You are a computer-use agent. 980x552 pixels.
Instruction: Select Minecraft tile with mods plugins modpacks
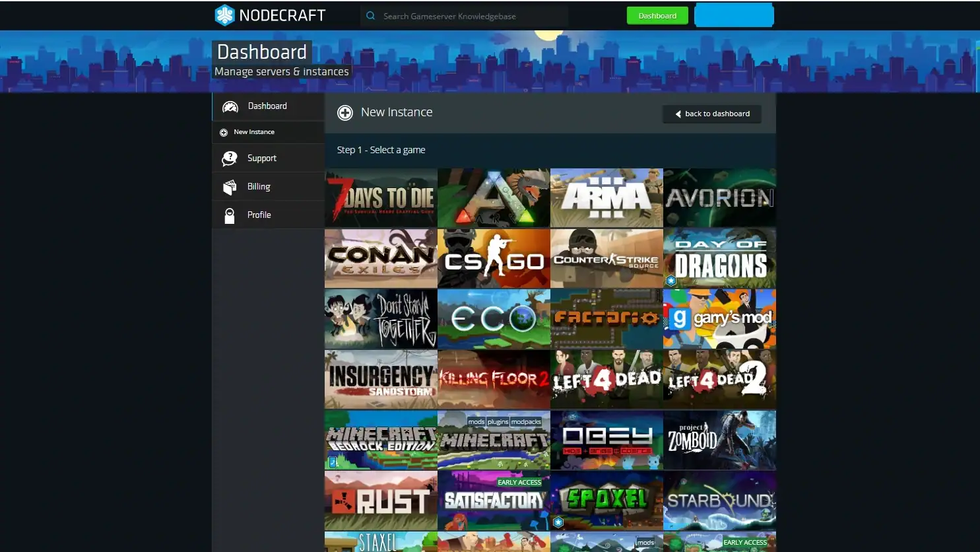pyautogui.click(x=494, y=440)
